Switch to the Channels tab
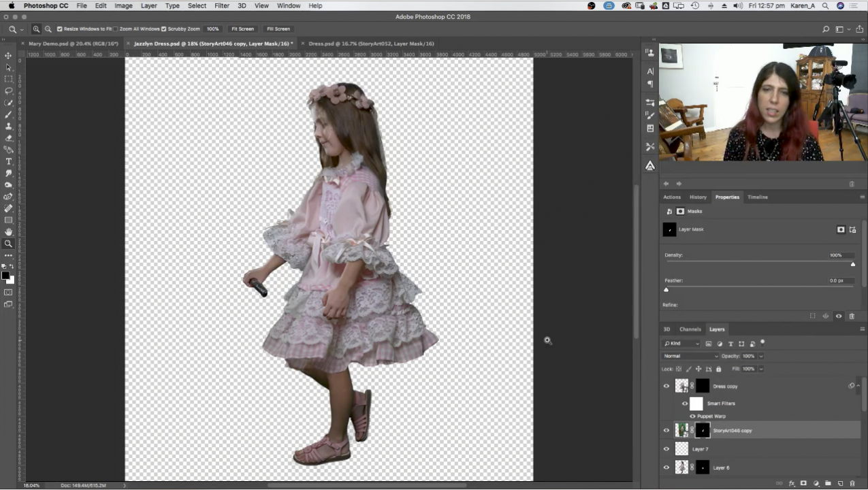 tap(690, 329)
